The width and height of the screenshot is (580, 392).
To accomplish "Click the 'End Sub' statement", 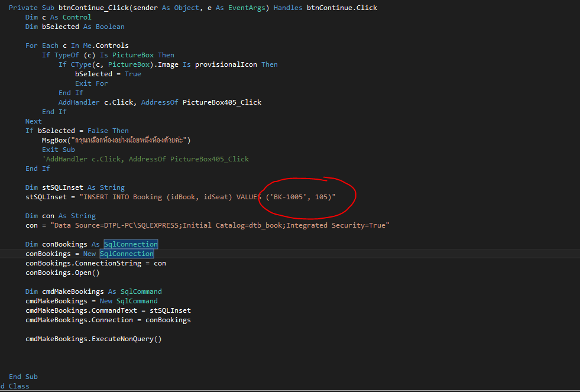I will [23, 377].
